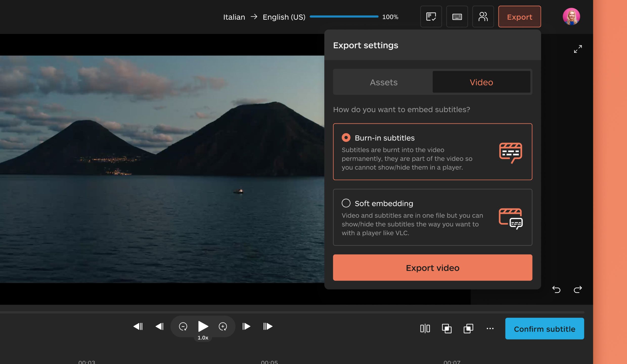Viewport: 627px width, 364px height.
Task: Switch to the Video tab
Action: tap(481, 82)
